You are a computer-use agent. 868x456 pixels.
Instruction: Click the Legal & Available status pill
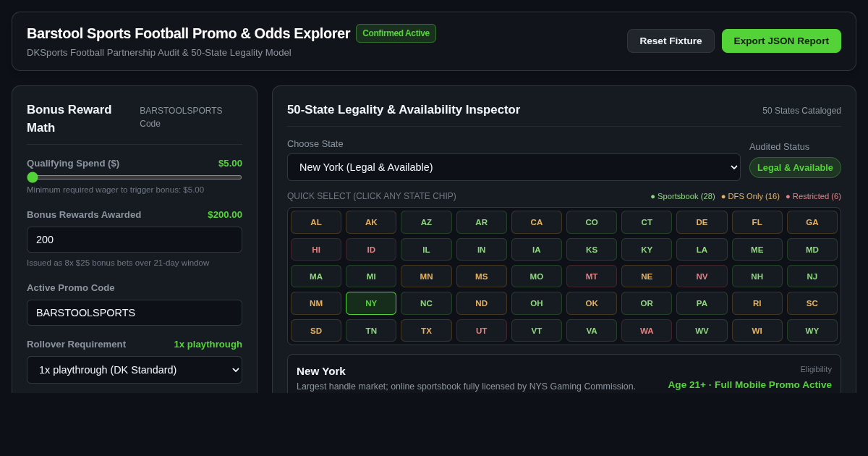[x=795, y=167]
